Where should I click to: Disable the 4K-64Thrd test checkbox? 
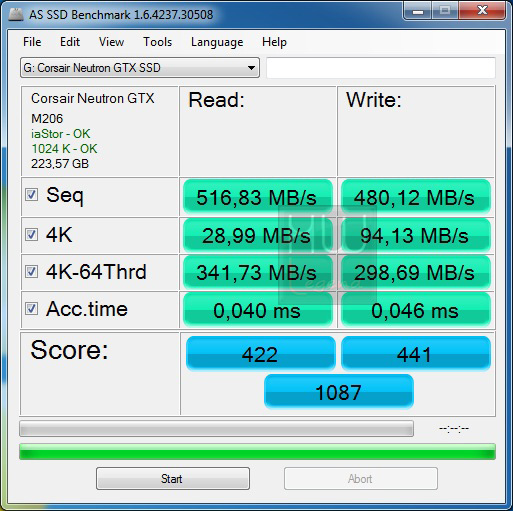(x=31, y=272)
